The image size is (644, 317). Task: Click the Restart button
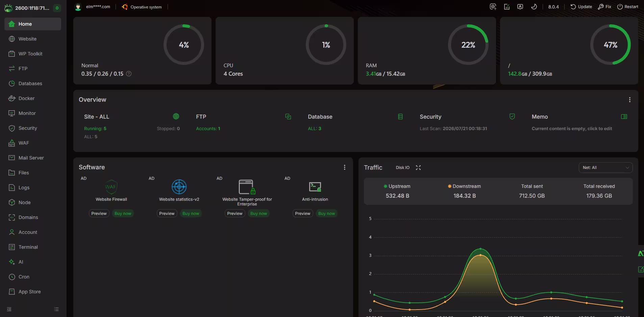pyautogui.click(x=628, y=7)
